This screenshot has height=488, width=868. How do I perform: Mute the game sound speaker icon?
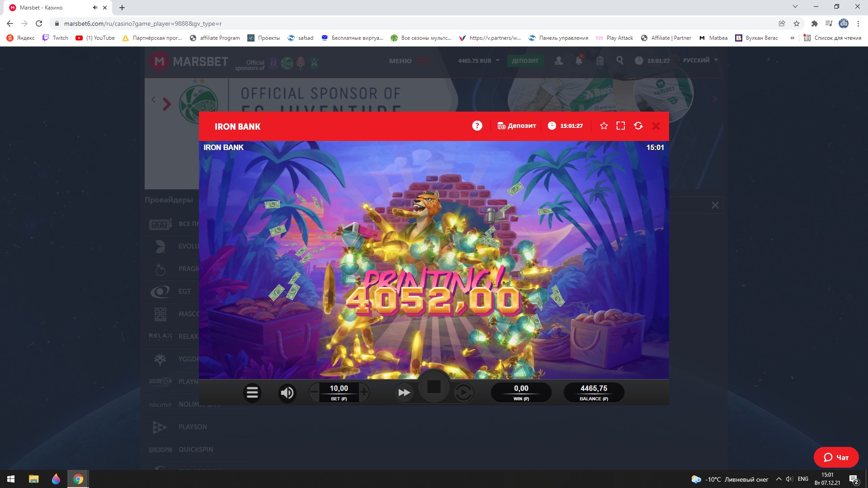click(x=287, y=393)
